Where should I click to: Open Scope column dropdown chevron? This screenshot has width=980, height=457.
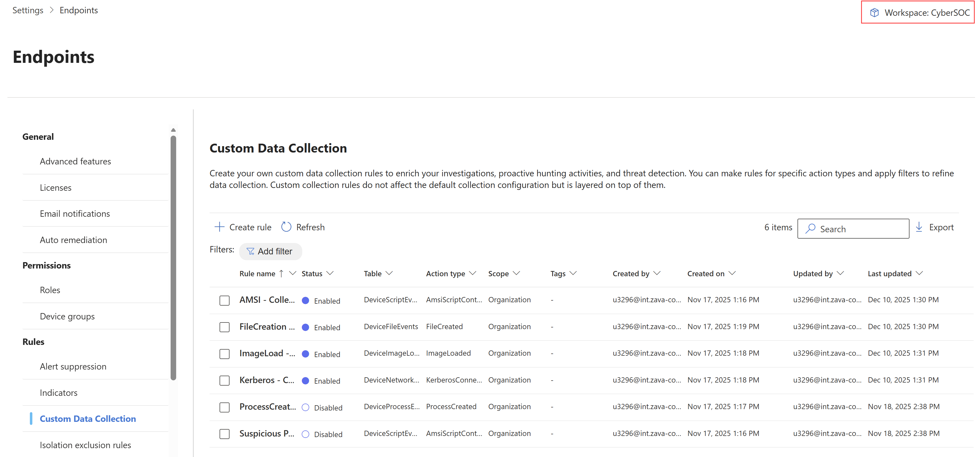point(516,273)
